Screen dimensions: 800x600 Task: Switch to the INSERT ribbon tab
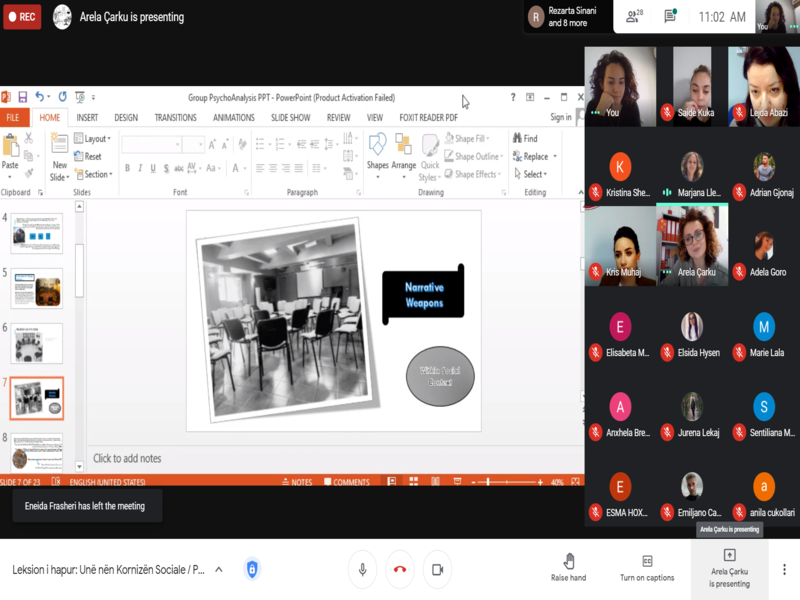pos(87,117)
